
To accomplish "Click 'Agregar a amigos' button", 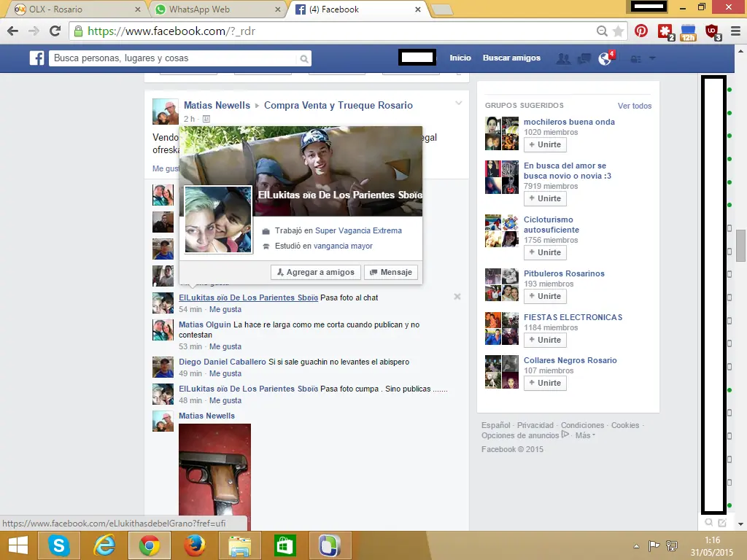I will tap(315, 272).
